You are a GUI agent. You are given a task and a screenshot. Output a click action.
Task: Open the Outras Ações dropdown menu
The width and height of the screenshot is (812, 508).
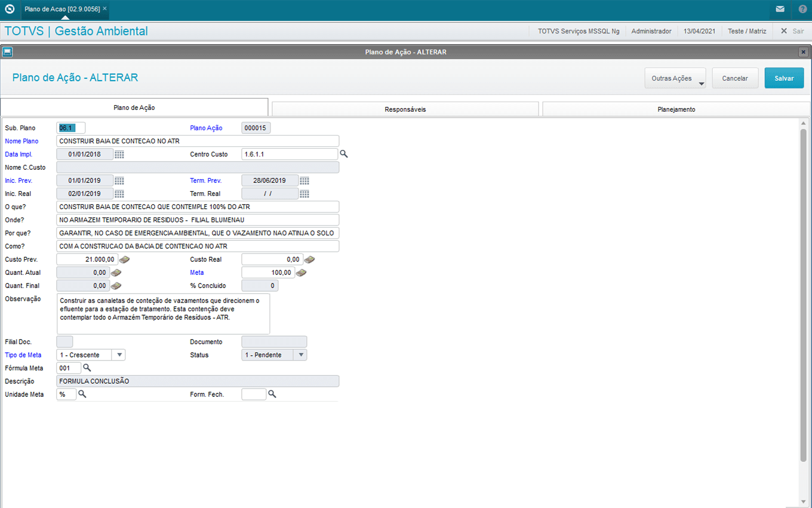tap(675, 78)
